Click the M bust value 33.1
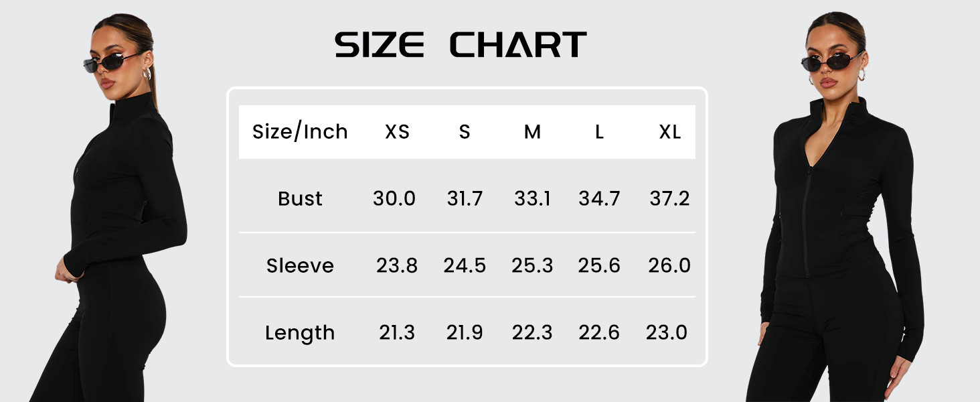Image resolution: width=980 pixels, height=402 pixels. tap(532, 199)
